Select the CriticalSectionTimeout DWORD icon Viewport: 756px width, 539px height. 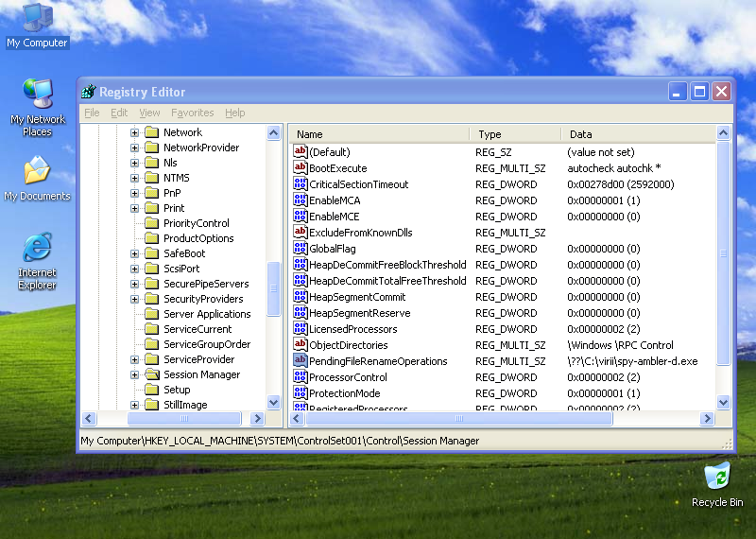300,183
